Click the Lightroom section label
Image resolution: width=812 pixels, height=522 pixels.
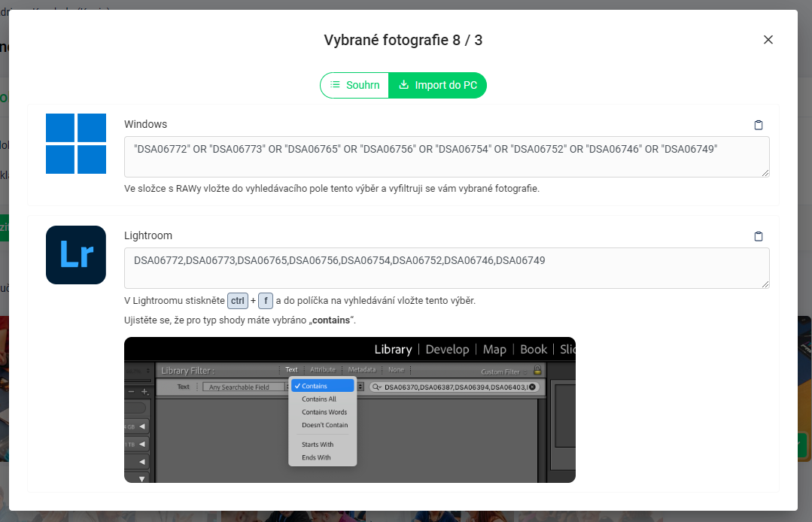click(x=148, y=235)
